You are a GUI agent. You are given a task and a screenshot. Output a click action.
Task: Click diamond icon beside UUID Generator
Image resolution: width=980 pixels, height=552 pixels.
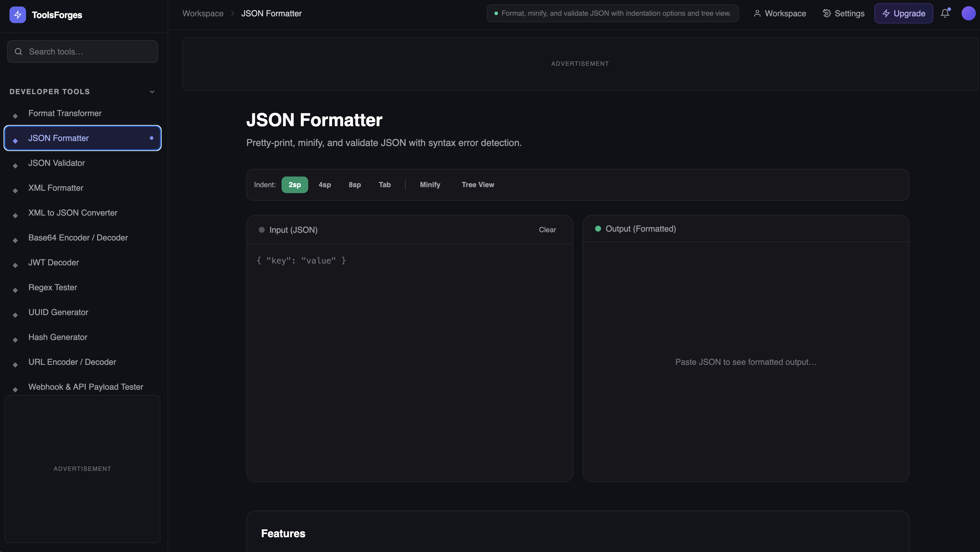pos(15,315)
